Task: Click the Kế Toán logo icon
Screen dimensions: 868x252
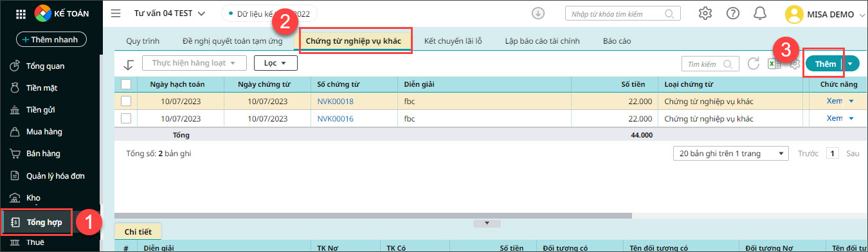Action: tap(43, 13)
